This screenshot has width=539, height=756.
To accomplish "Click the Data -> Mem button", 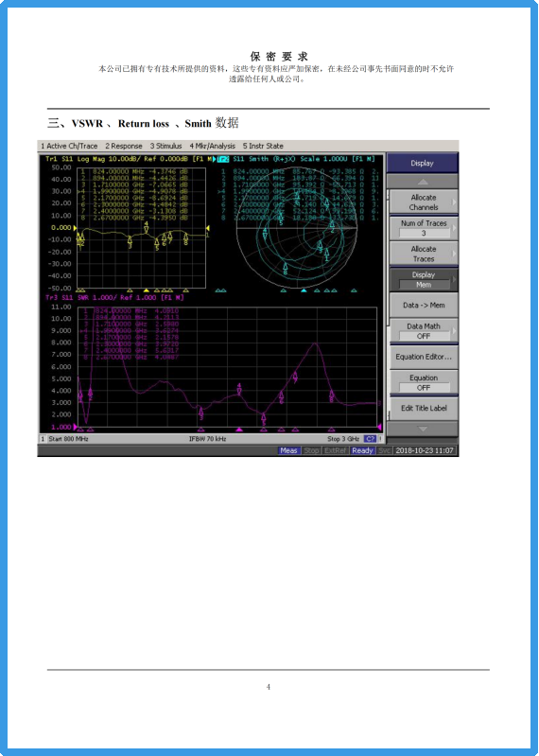I will [423, 306].
